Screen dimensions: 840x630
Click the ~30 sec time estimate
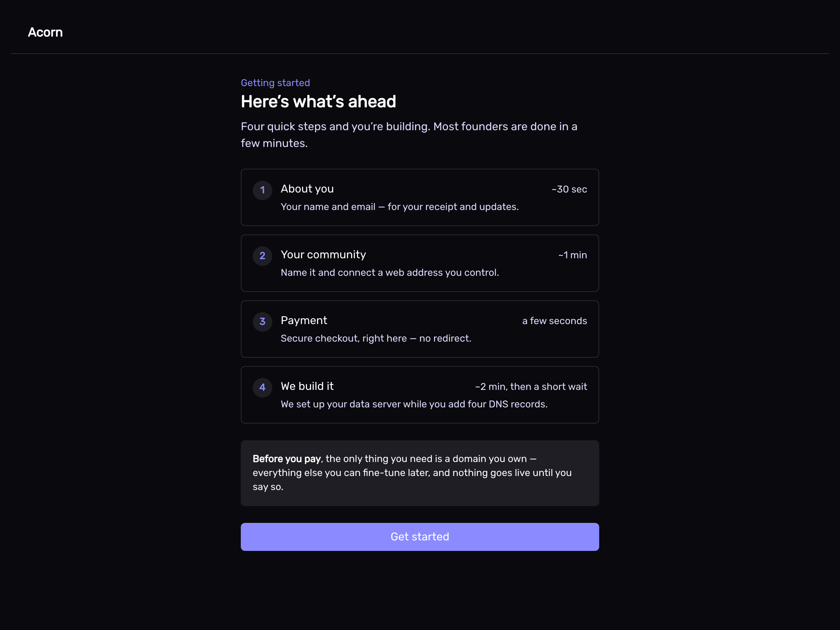tap(569, 189)
